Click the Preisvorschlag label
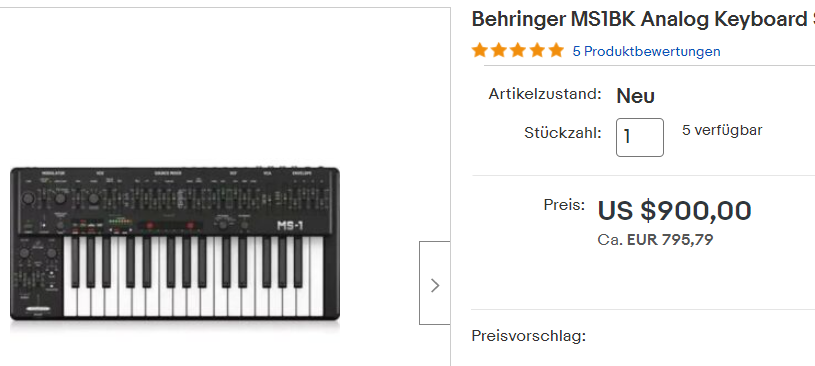This screenshot has width=815, height=366. [x=529, y=336]
